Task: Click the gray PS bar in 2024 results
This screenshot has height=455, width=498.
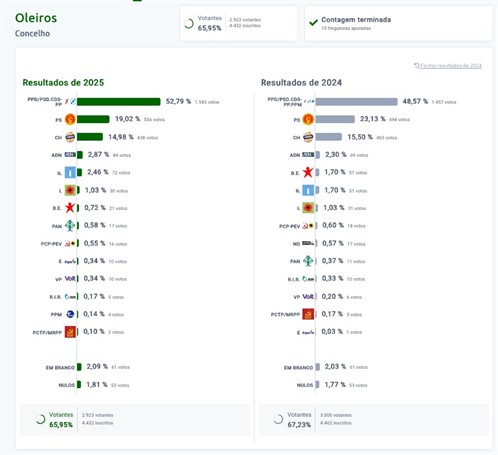Action: 335,119
